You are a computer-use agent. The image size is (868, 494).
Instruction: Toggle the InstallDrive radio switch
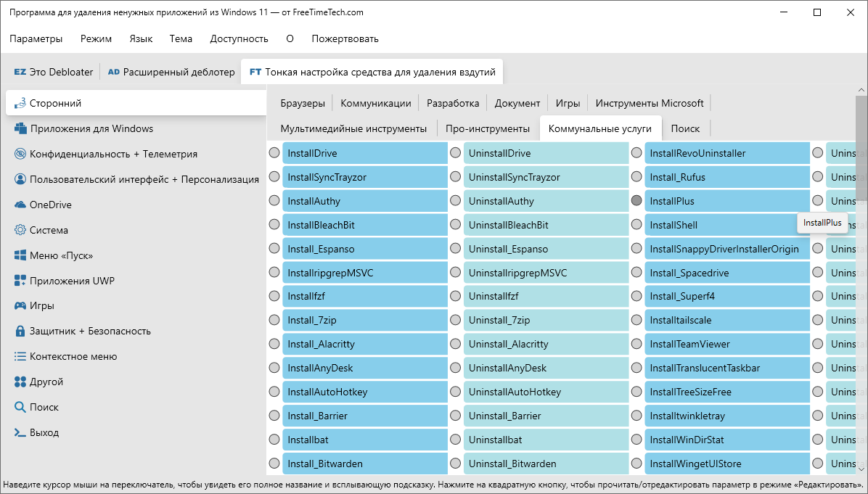(274, 152)
